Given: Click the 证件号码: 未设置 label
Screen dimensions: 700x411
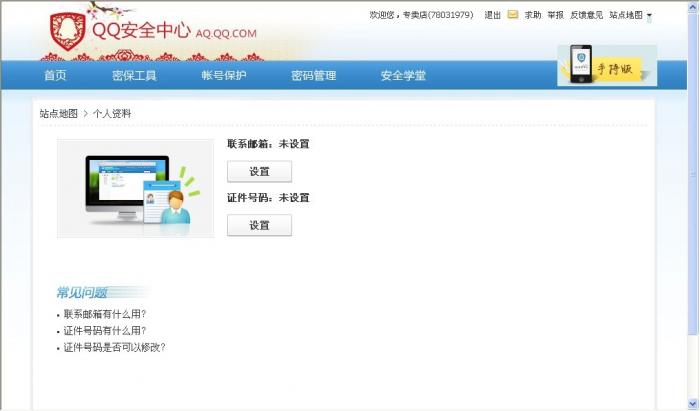Looking at the screenshot, I should [268, 197].
